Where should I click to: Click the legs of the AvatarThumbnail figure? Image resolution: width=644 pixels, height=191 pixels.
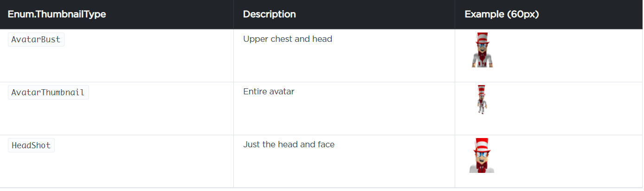coord(482,110)
